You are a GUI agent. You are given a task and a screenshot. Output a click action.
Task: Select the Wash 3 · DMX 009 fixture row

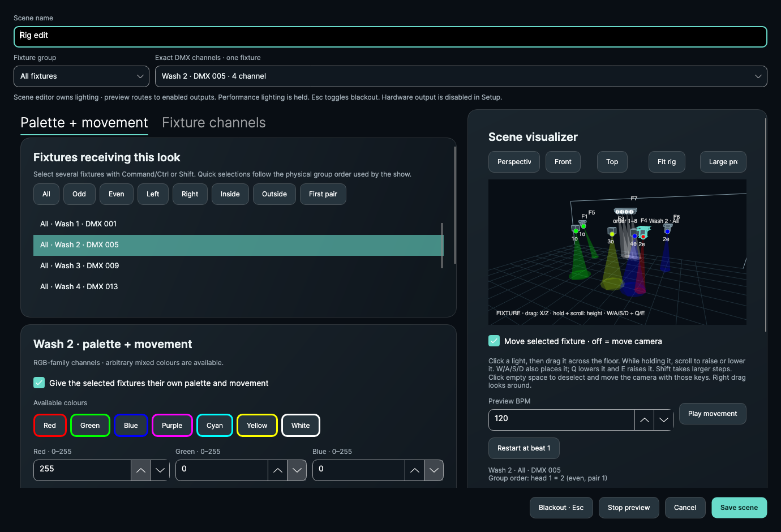pyautogui.click(x=238, y=266)
